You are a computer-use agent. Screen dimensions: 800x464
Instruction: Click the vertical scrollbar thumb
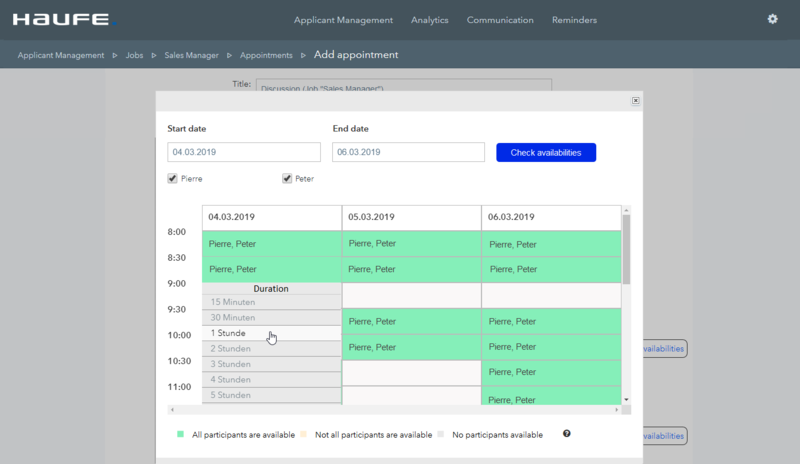(626, 249)
